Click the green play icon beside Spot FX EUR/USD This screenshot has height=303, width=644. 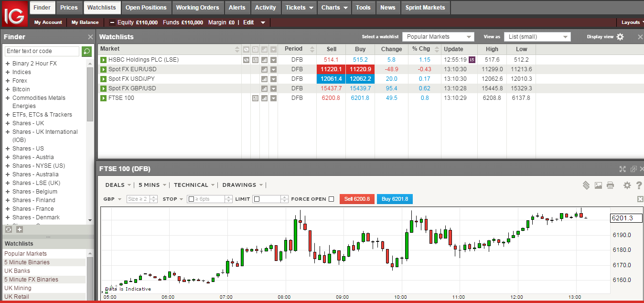(103, 69)
